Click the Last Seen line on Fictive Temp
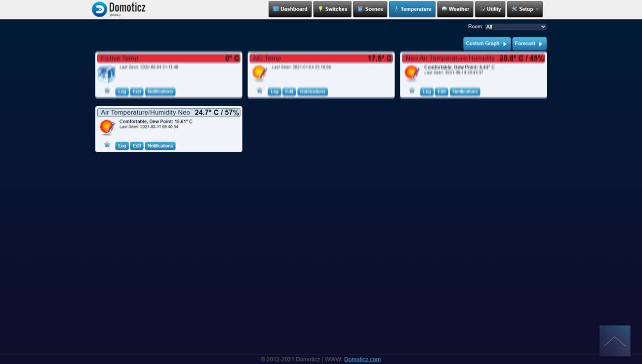This screenshot has height=364, width=642. click(149, 67)
